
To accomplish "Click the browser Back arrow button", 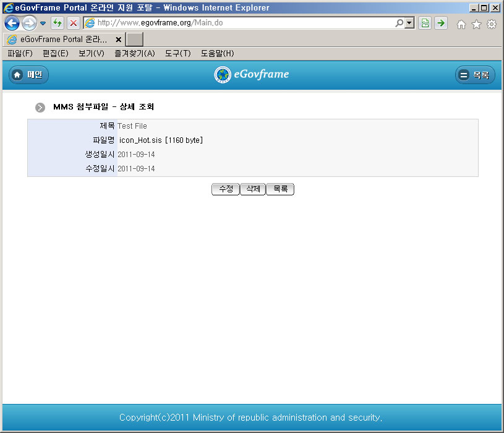I will point(12,24).
